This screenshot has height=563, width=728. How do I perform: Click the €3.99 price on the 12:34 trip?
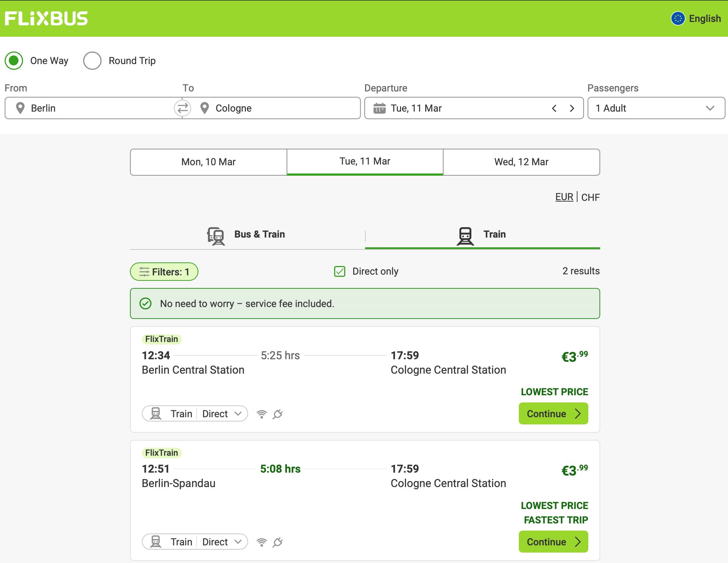(575, 356)
